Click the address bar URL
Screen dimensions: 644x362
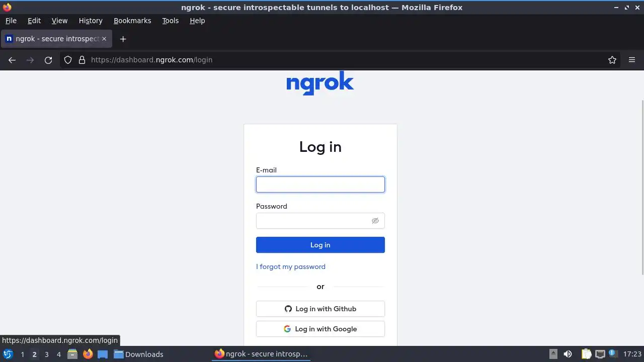[151, 60]
